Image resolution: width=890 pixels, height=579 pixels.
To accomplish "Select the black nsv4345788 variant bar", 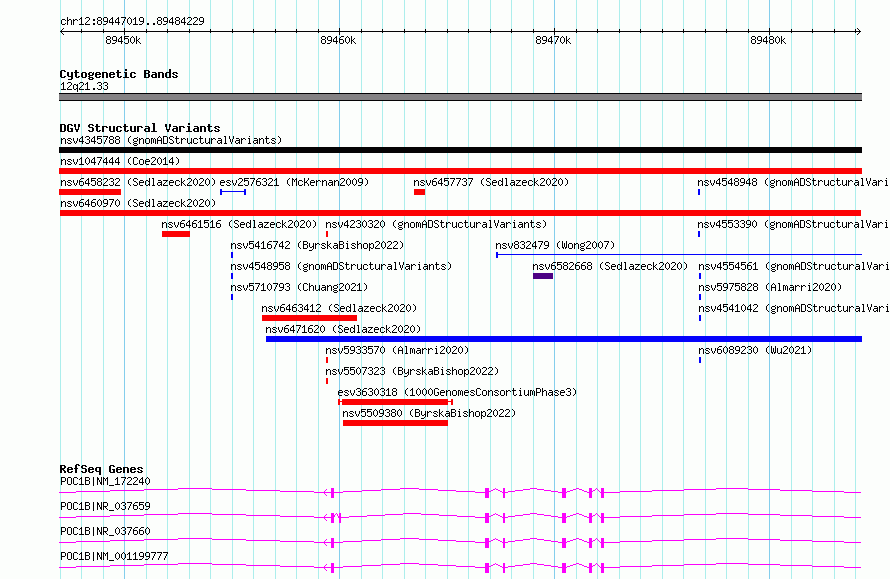I will pos(460,150).
